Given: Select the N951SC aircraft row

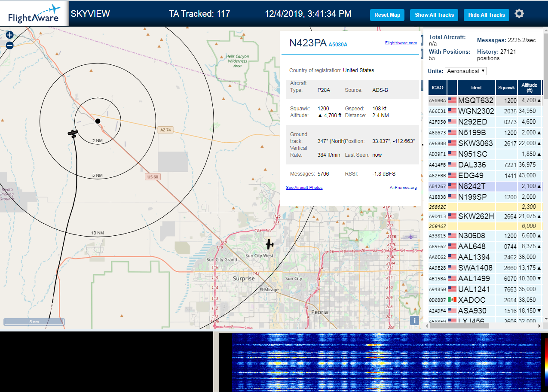Looking at the screenshot, I should point(485,154).
